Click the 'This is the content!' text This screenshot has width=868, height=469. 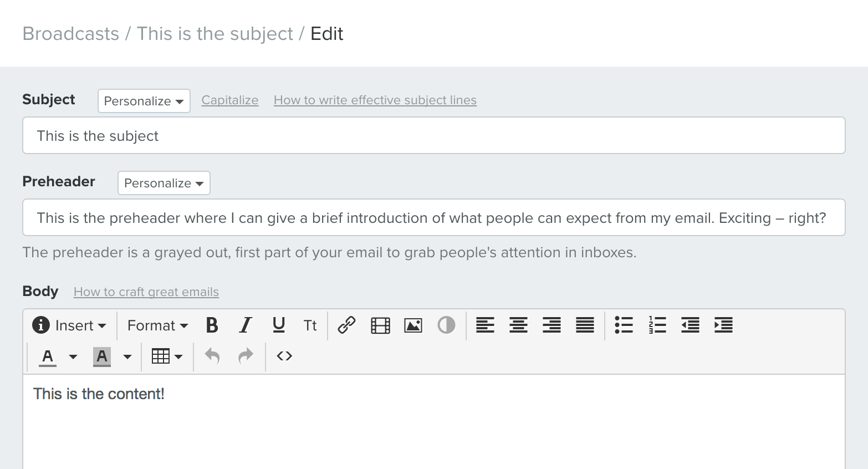(x=99, y=394)
